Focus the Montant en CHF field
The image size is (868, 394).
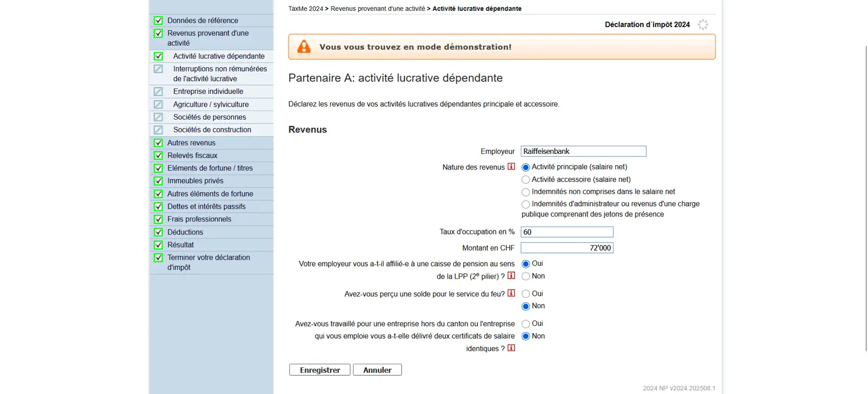(567, 248)
